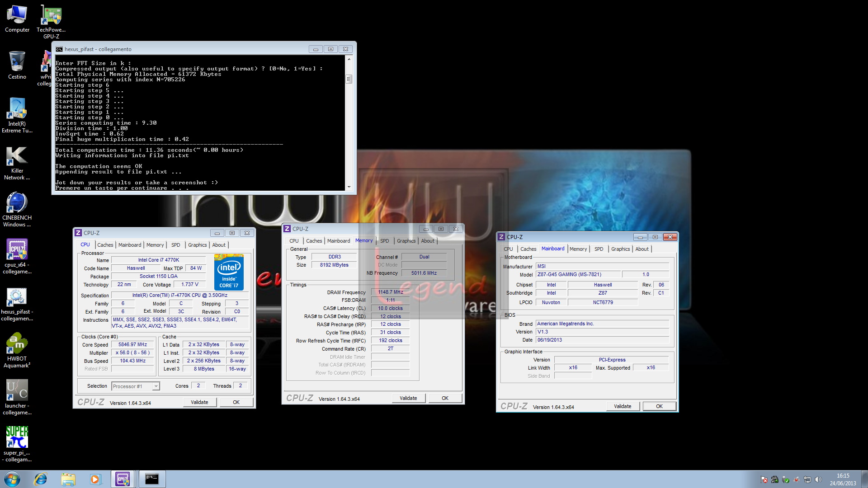868x488 pixels.
Task: Click Bus Speed value 104.43 MHz
Action: 133,361
